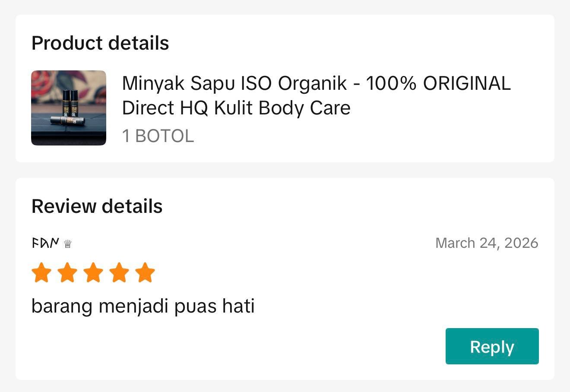This screenshot has height=392, width=570.
Task: Click the word "Reply" on the teal button
Action: coord(492,347)
